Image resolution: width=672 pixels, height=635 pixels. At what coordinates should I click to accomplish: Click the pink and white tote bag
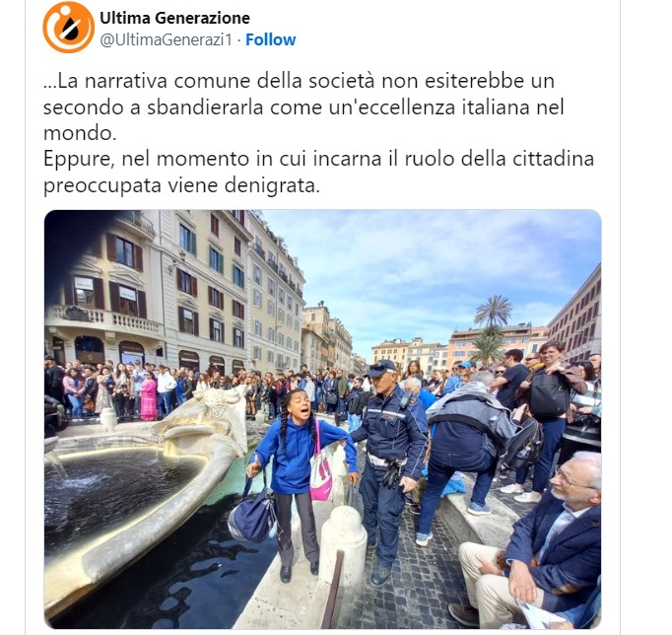point(322,467)
